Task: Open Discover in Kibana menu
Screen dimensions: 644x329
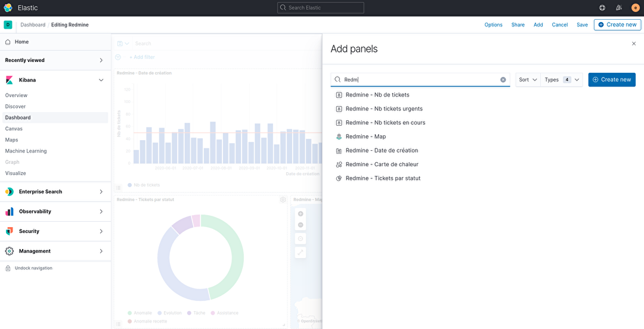Action: pyautogui.click(x=15, y=106)
